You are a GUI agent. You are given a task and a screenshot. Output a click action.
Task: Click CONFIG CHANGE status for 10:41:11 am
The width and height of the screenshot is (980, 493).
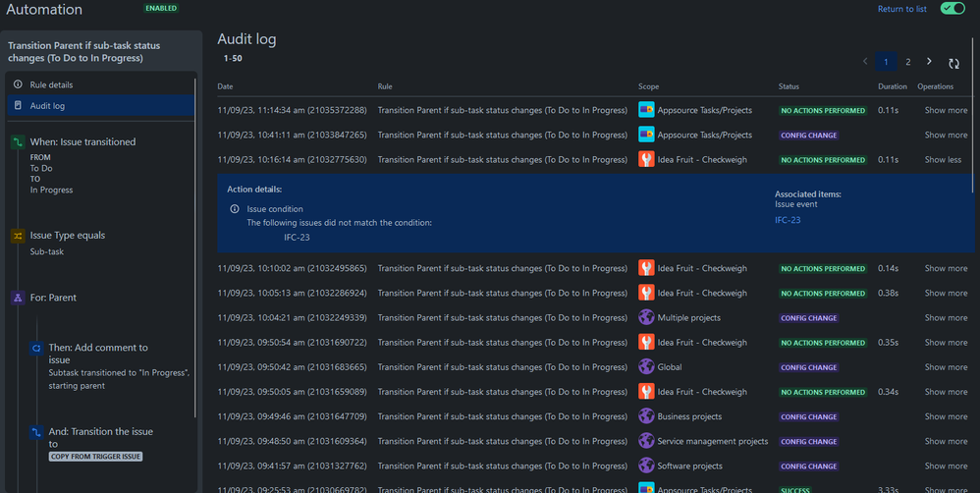point(809,135)
